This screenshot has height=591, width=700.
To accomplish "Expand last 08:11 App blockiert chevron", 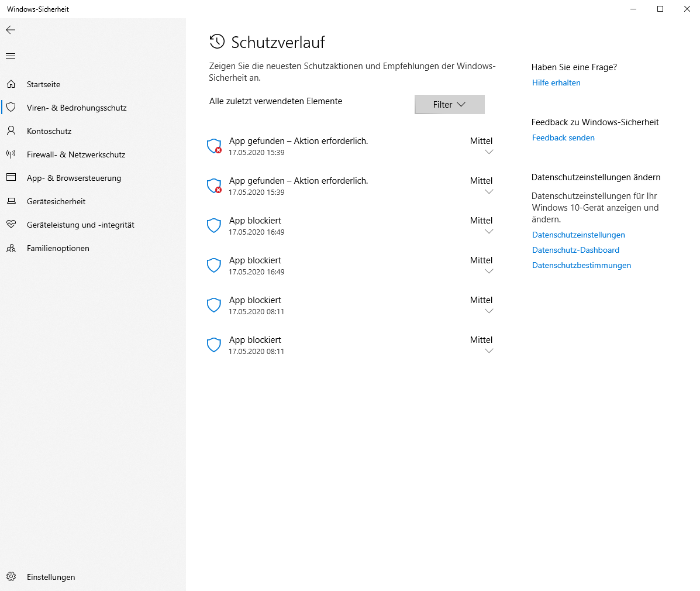I will click(x=489, y=351).
